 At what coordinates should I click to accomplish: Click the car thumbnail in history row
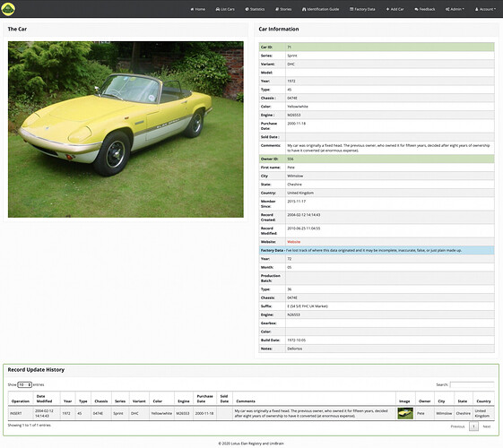pos(405,413)
